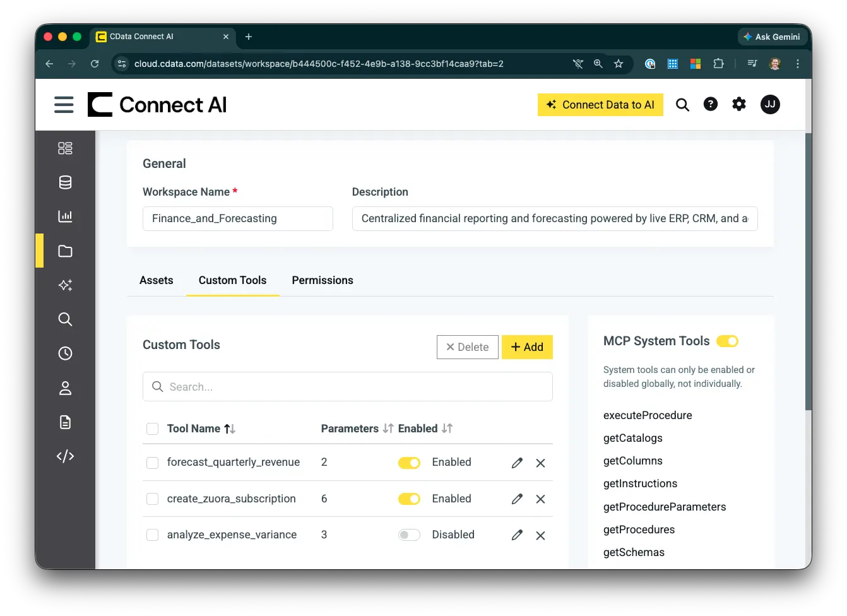
Task: Disable the forecast_quarterly_revenue toggle
Action: tap(409, 463)
